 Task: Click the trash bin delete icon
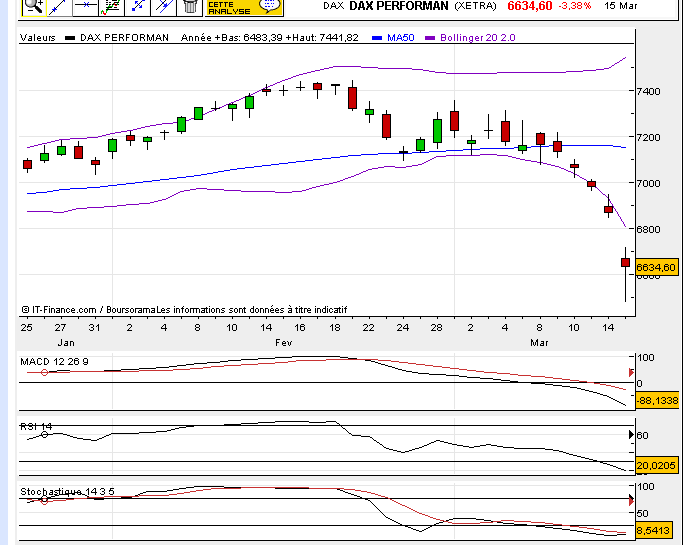[190, 6]
